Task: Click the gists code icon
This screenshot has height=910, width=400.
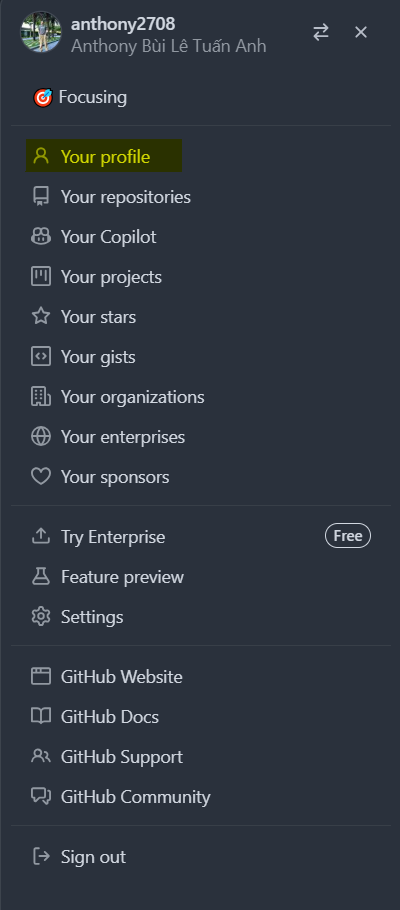Action: (x=41, y=357)
